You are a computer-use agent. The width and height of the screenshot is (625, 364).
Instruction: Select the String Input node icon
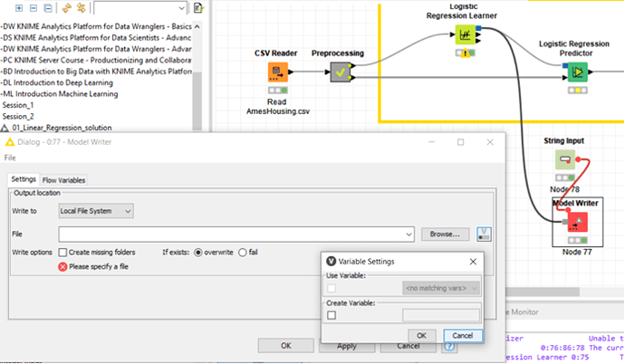pos(565,159)
